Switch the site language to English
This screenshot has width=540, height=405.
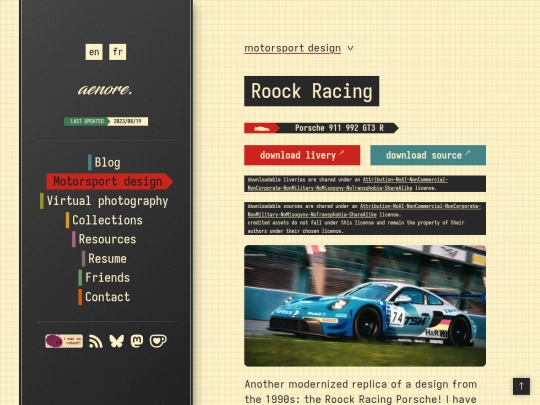tap(94, 52)
